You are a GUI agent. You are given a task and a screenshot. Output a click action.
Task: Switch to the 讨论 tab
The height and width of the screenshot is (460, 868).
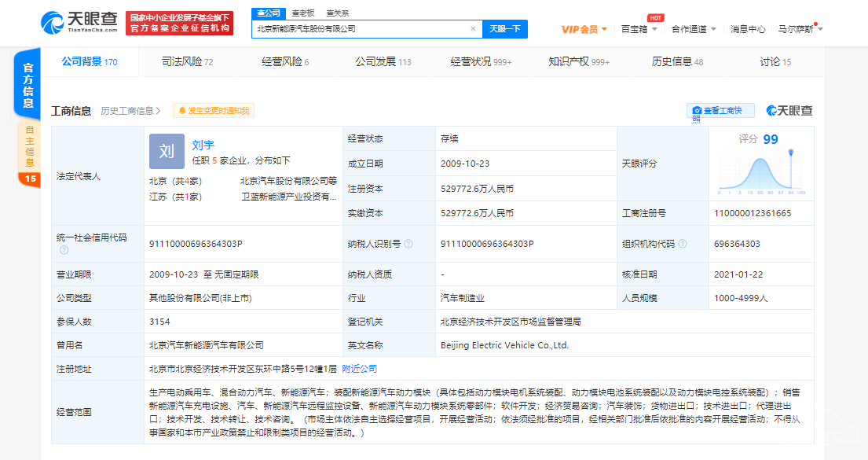pos(775,61)
